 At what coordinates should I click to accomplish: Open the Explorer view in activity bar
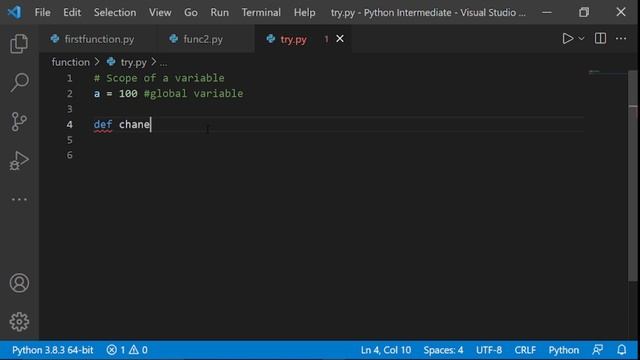(x=19, y=44)
